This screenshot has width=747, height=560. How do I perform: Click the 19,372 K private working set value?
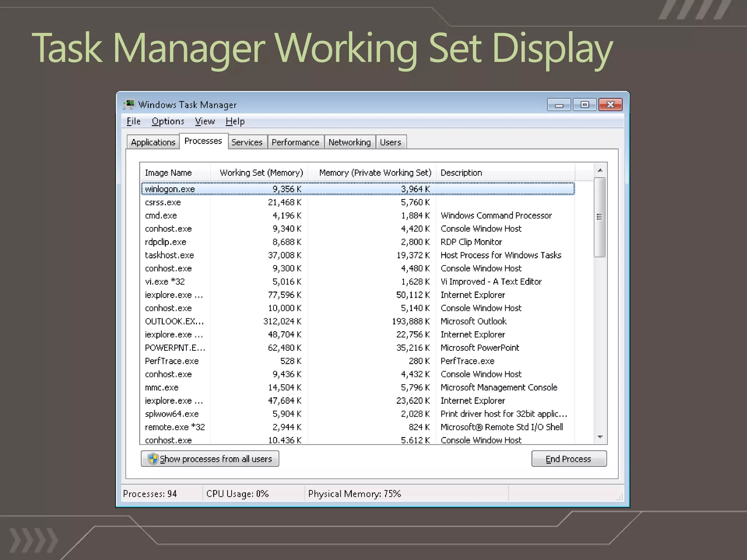[x=413, y=255]
